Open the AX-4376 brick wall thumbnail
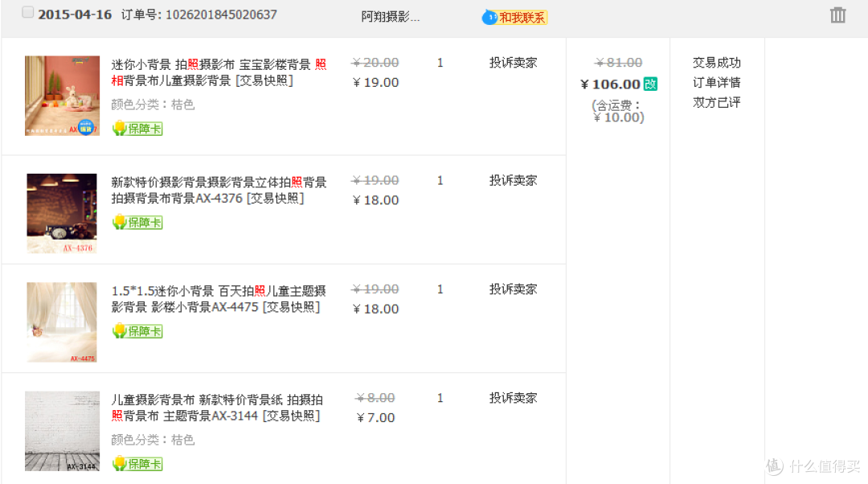 click(x=62, y=213)
